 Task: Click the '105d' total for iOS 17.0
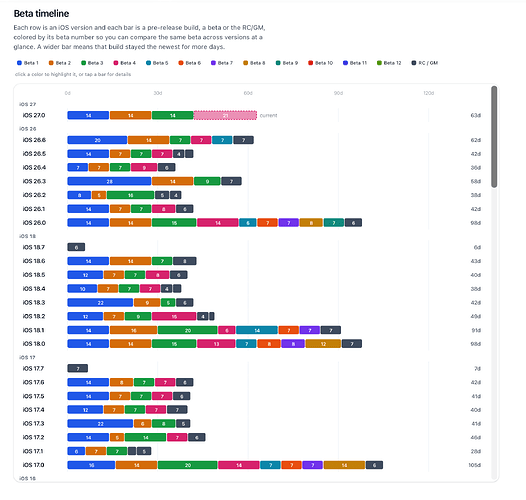point(475,465)
